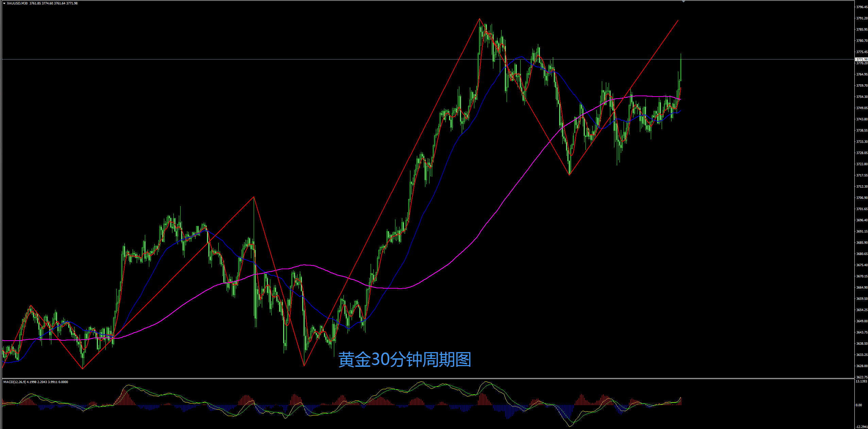Image resolution: width=868 pixels, height=429 pixels.
Task: Click the highest red zigzag peak
Action: pos(479,19)
